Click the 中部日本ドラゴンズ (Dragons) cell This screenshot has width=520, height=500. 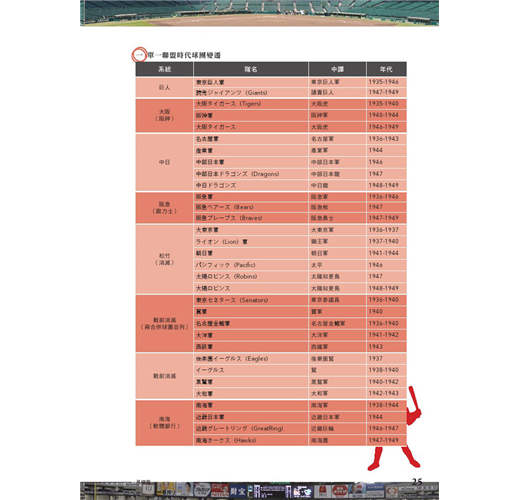pos(251,174)
